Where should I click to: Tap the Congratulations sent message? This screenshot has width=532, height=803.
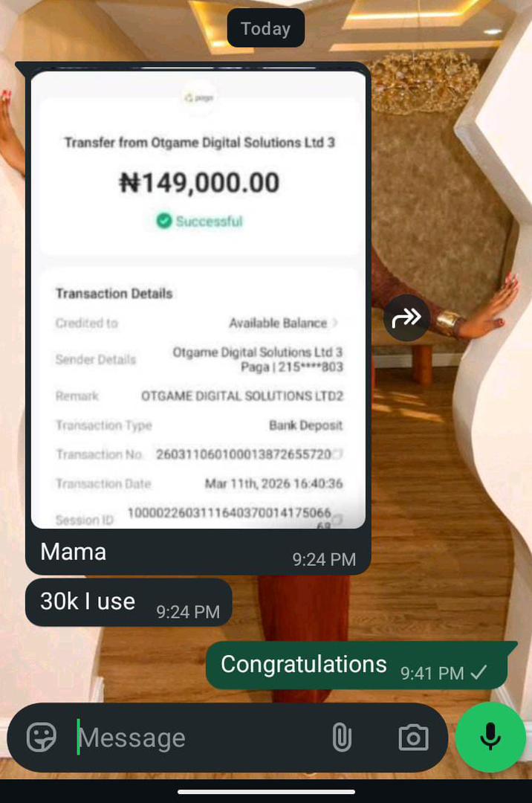357,665
